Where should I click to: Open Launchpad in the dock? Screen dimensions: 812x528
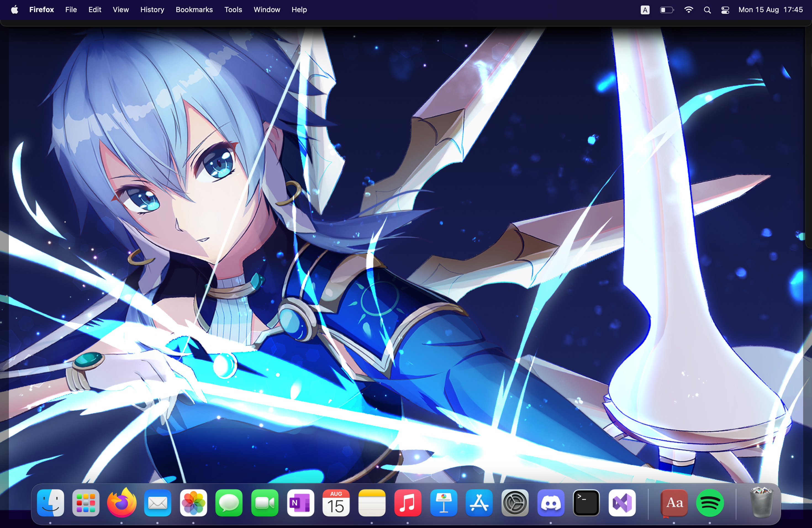click(x=86, y=503)
